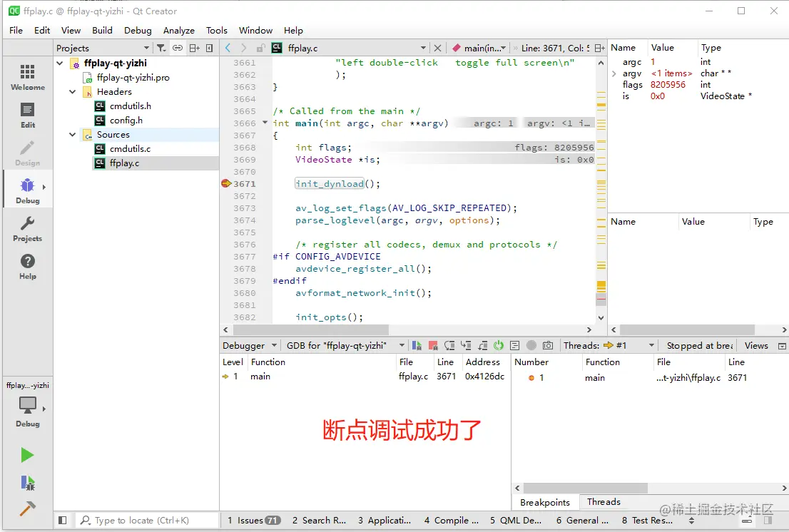Toggle breakpoint 1 marker in Breakpoints list

pyautogui.click(x=531, y=378)
